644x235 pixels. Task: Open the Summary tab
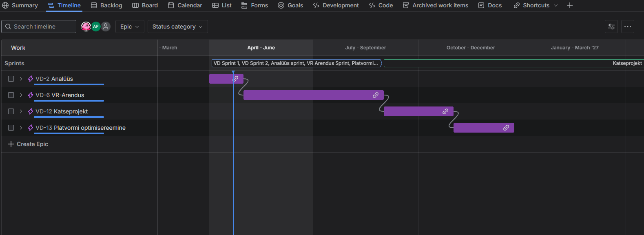20,5
